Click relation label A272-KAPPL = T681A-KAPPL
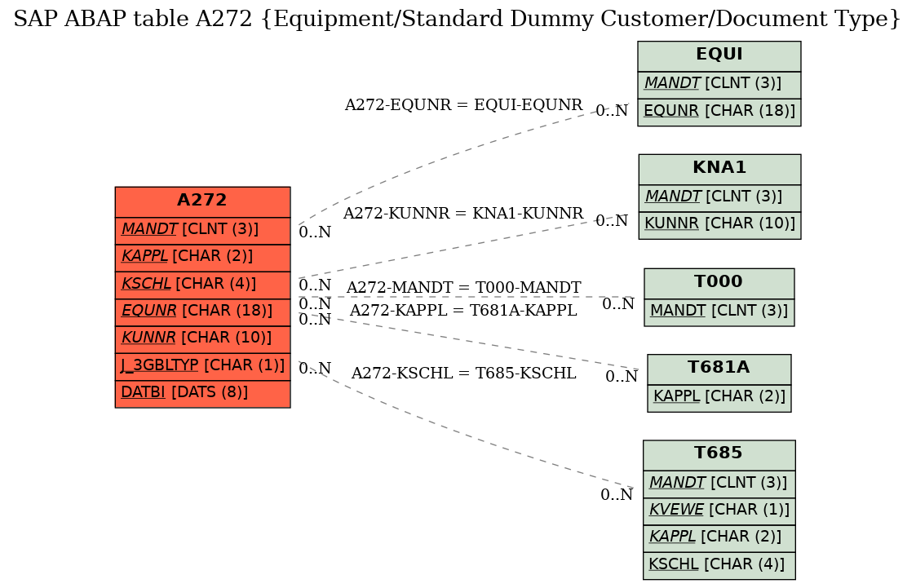Viewport: 916px width, 588px height. tap(463, 311)
